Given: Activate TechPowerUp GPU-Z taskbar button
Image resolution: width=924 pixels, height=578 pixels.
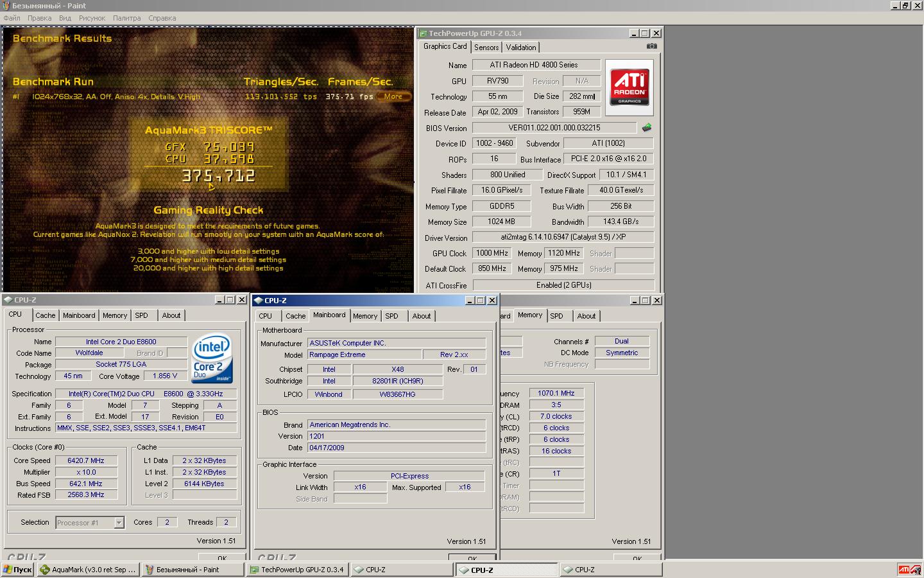Looking at the screenshot, I should click(x=297, y=570).
